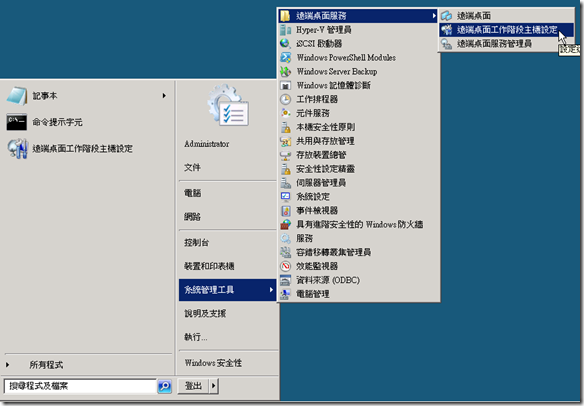Select 遠端桌面工作階段主機設定 in the submenu

(x=506, y=30)
